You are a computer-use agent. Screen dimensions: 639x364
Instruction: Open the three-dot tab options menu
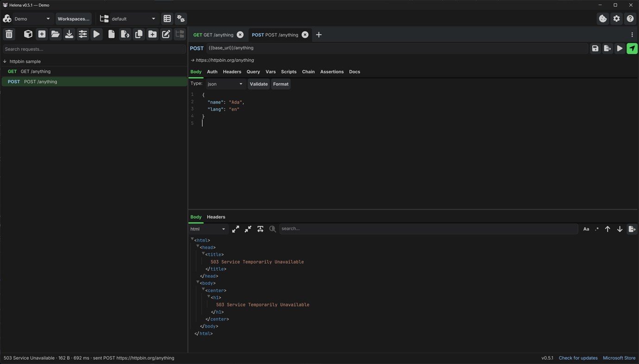coord(632,35)
